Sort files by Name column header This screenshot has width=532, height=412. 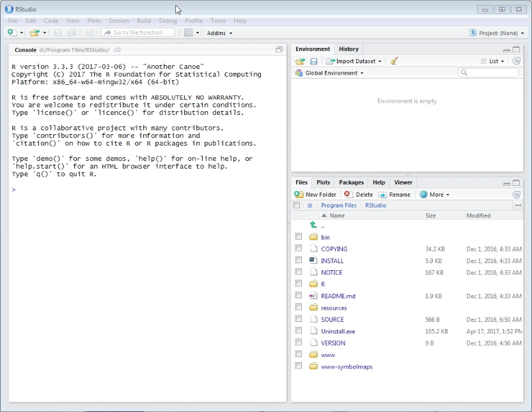click(337, 215)
